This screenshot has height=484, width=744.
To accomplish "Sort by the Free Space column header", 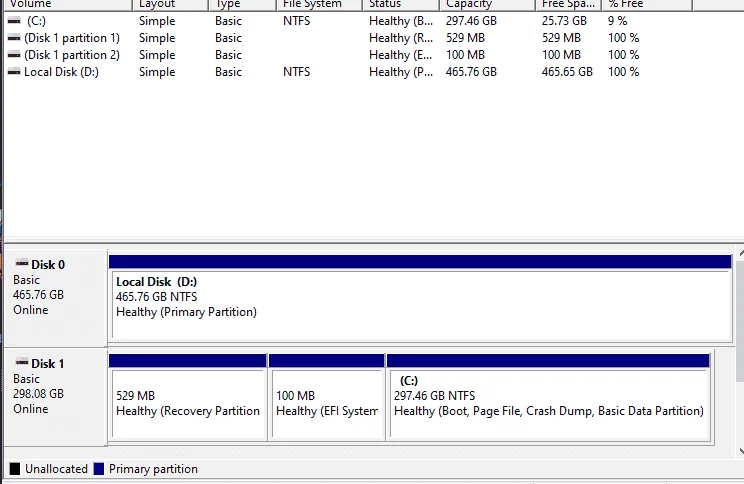I will click(568, 4).
